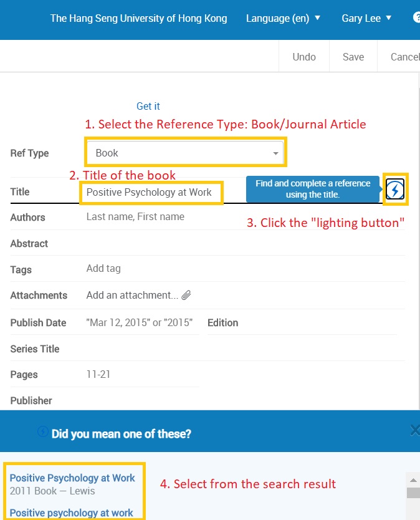Open the Gary Lee user menu
This screenshot has width=420, height=520.
coord(366,18)
